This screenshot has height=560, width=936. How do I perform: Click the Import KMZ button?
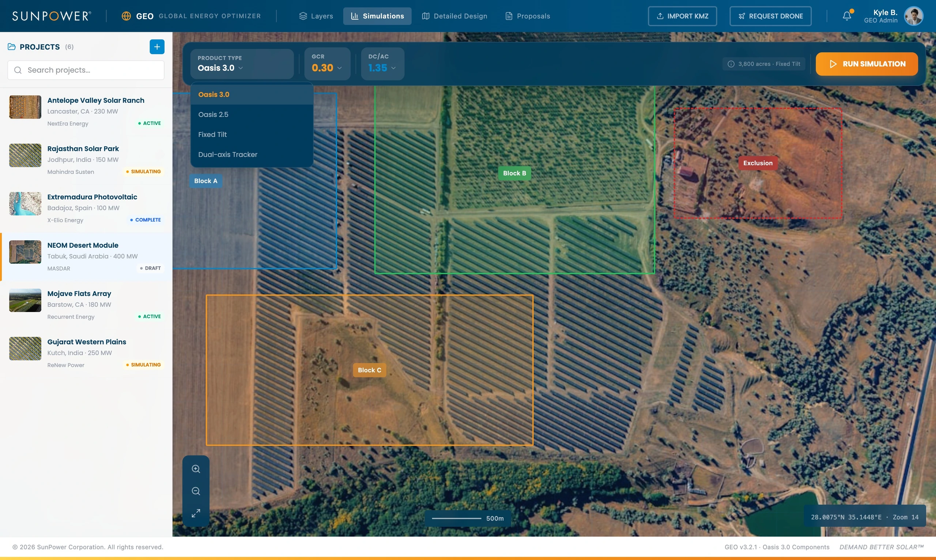pyautogui.click(x=682, y=16)
